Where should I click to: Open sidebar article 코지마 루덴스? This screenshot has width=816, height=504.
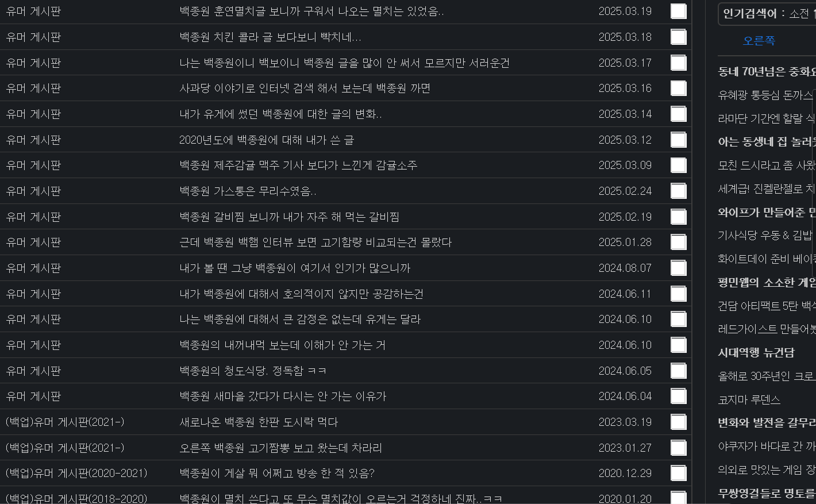[749, 399]
